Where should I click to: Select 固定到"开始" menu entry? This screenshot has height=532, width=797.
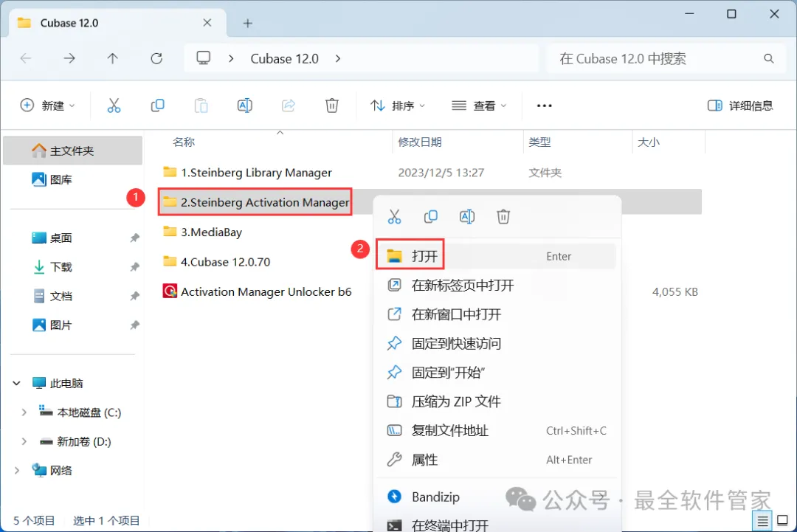(x=496, y=373)
